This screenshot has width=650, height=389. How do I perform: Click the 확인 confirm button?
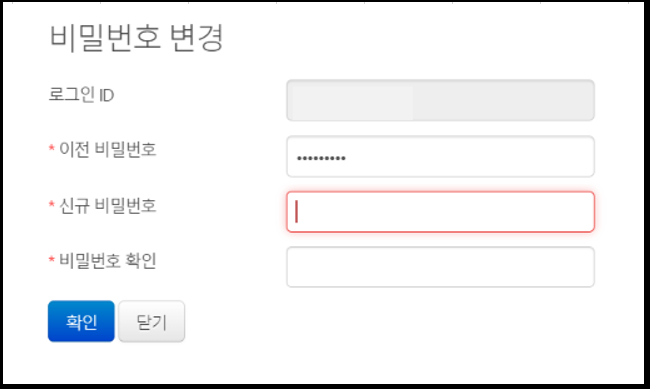(x=81, y=321)
